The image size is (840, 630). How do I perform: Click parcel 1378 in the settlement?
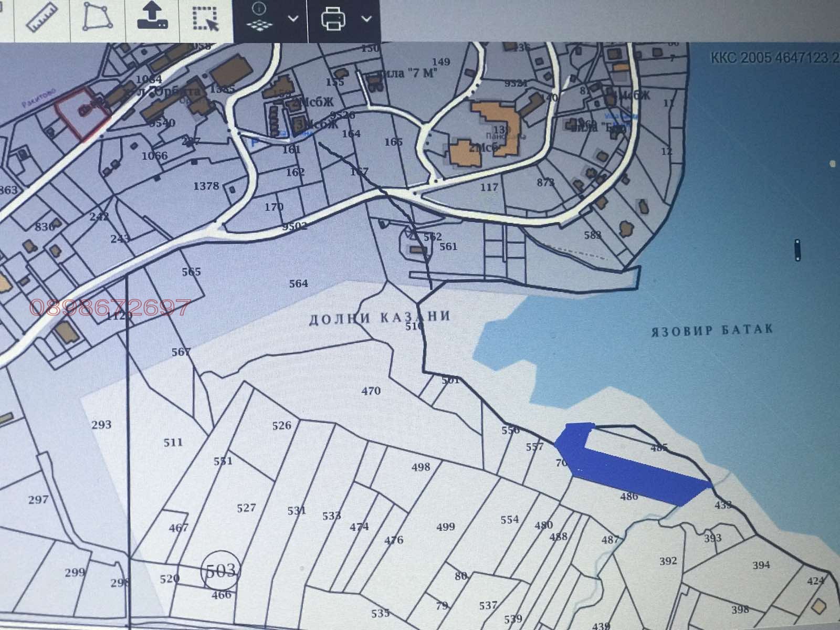tap(206, 186)
